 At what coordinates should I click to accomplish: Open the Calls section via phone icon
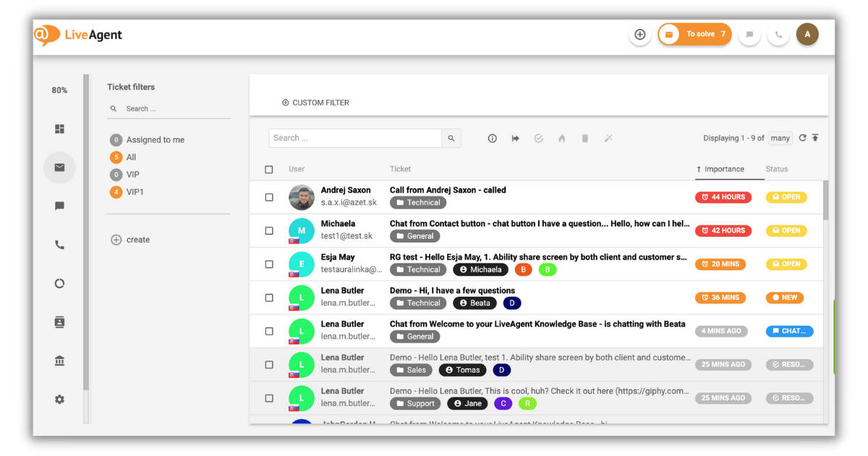[x=59, y=245]
